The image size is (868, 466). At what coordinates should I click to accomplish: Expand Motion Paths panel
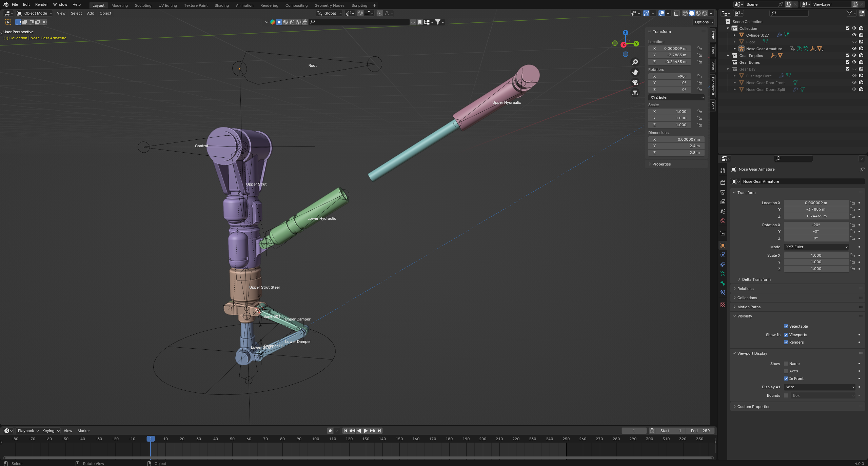[x=749, y=307]
